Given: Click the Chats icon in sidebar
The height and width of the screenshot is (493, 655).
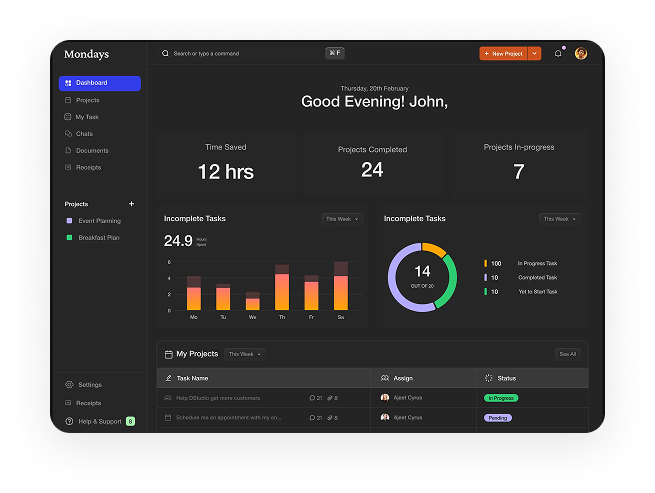Looking at the screenshot, I should (68, 134).
